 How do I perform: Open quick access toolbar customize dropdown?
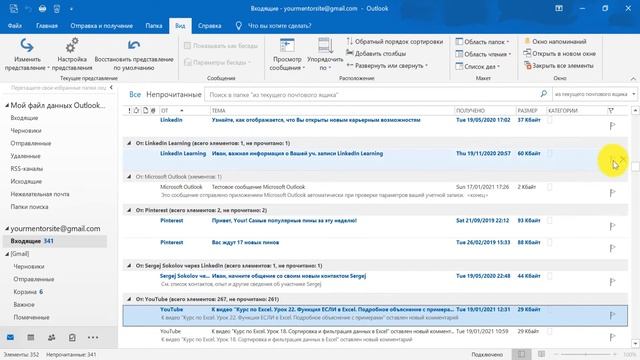(x=71, y=9)
